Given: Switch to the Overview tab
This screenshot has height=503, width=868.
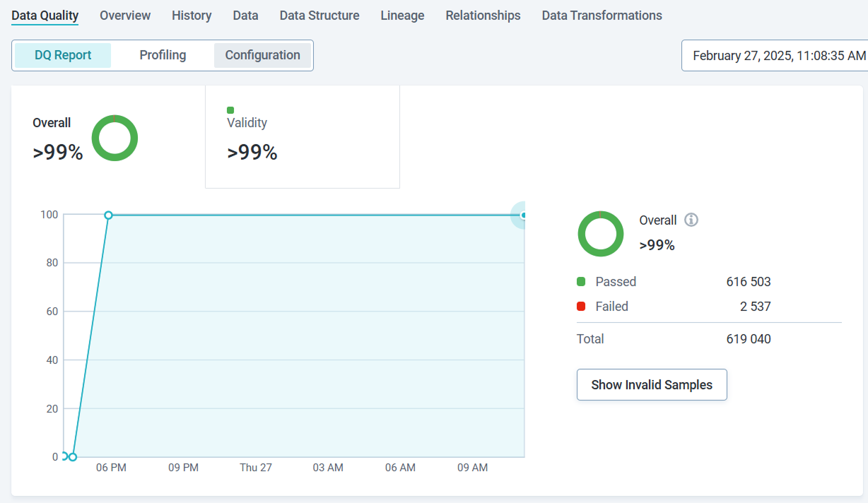Looking at the screenshot, I should [125, 16].
